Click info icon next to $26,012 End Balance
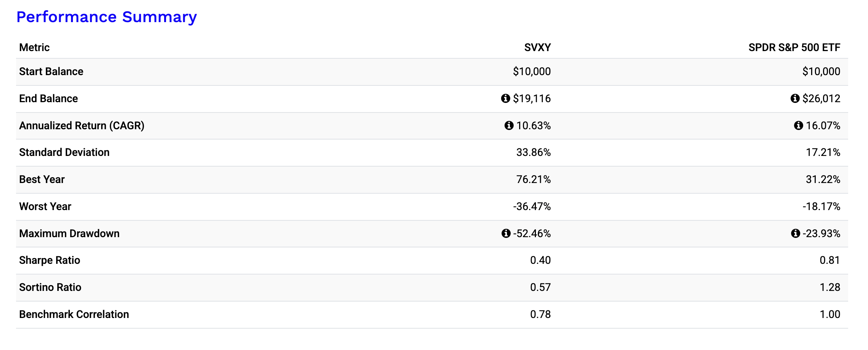Viewport: 868px width, 350px height. tap(795, 98)
